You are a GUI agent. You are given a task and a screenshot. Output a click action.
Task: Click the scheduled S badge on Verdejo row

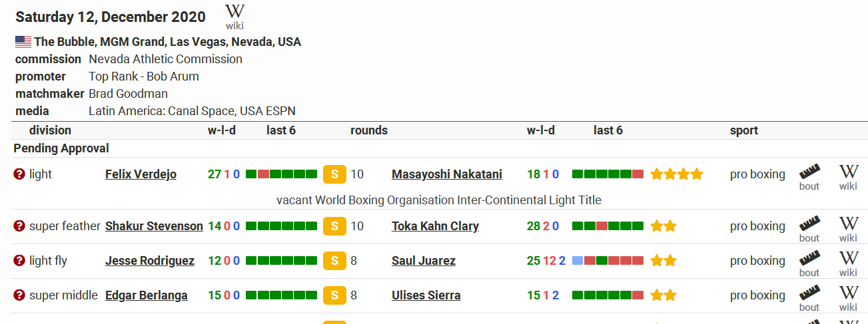[334, 174]
